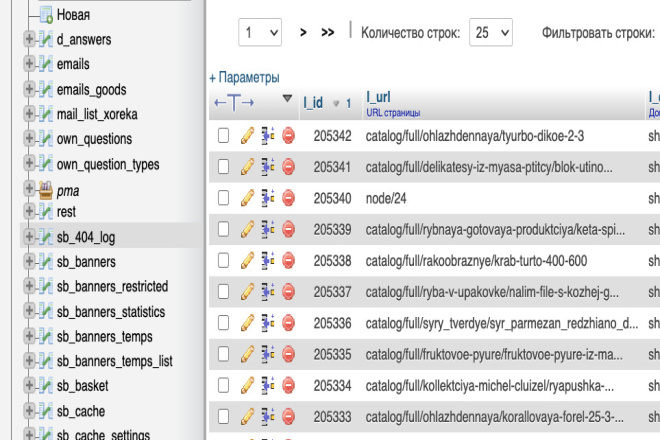The height and width of the screenshot is (440, 660).
Task: Delete the node/24 row
Action: 288,198
